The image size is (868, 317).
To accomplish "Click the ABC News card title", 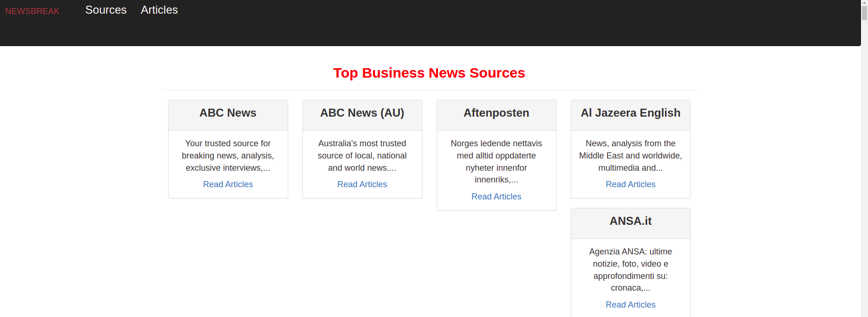I will click(228, 113).
